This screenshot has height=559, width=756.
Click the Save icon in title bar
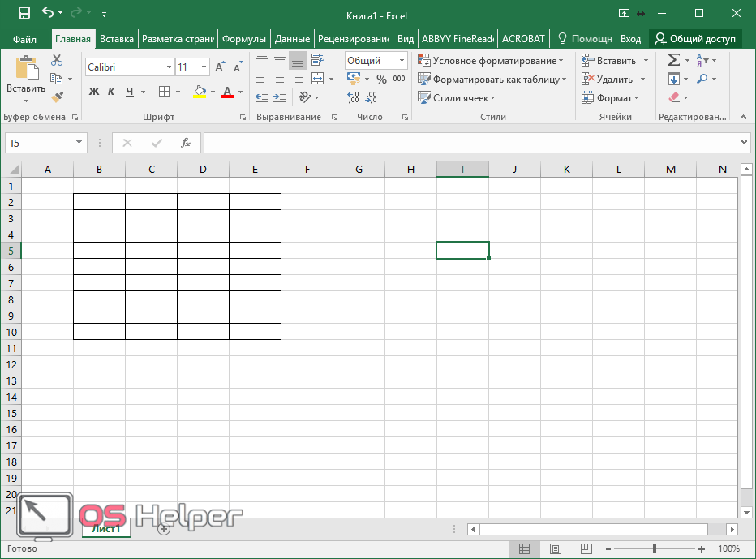pyautogui.click(x=24, y=13)
